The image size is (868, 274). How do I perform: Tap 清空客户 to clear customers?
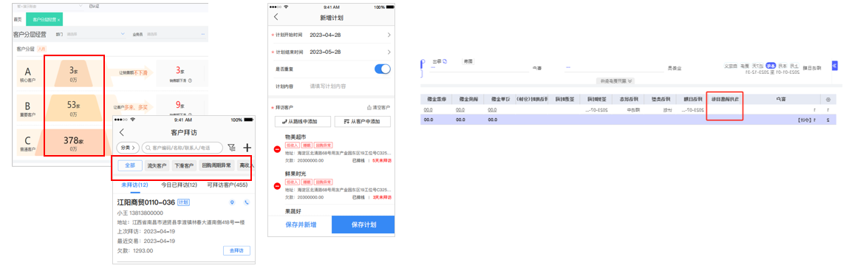click(x=379, y=107)
